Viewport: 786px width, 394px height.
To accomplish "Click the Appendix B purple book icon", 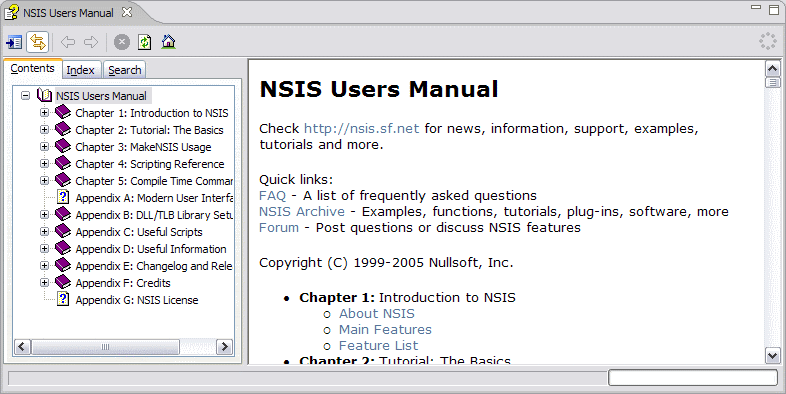I will pyautogui.click(x=63, y=215).
